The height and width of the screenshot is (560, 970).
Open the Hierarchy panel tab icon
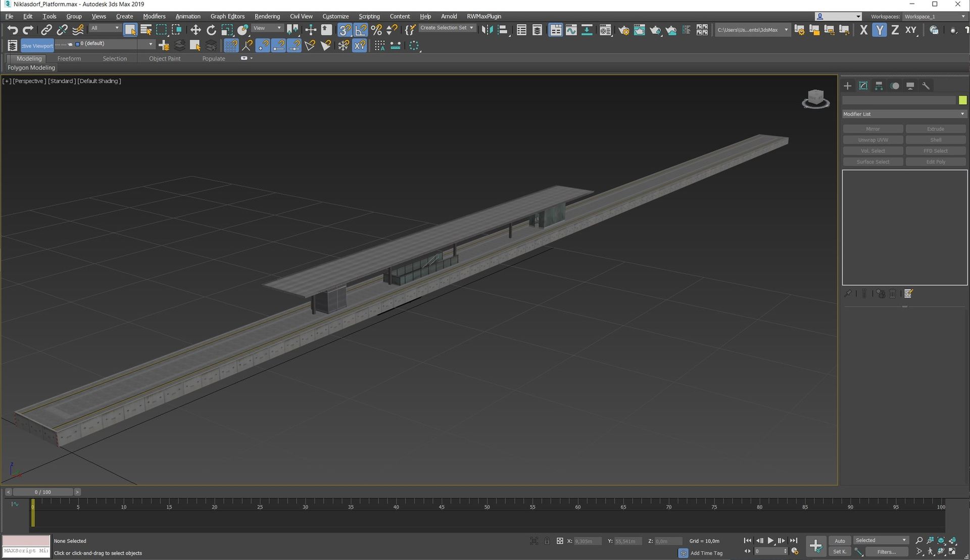pyautogui.click(x=879, y=86)
